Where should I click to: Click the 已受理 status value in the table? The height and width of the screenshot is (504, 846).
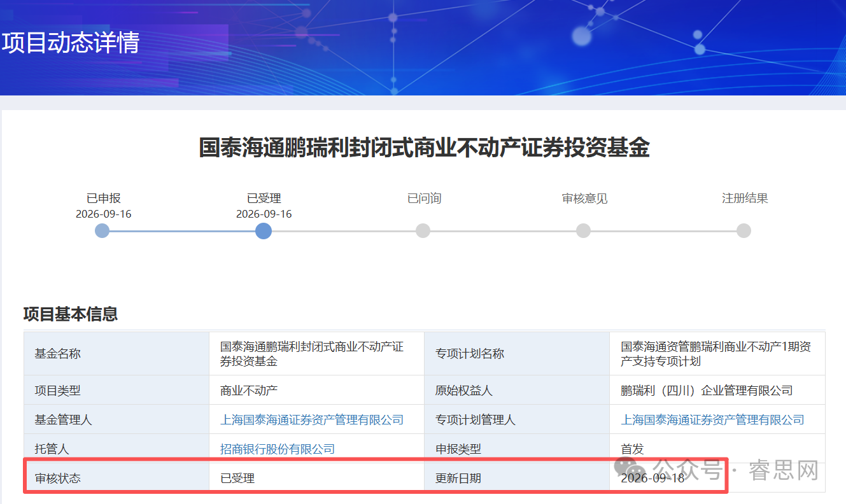pyautogui.click(x=237, y=478)
